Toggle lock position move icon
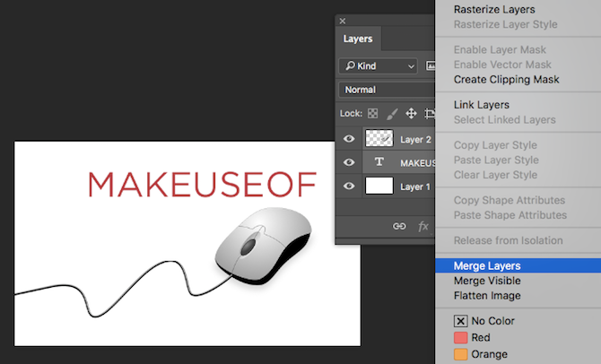This screenshot has width=601, height=364. click(411, 114)
